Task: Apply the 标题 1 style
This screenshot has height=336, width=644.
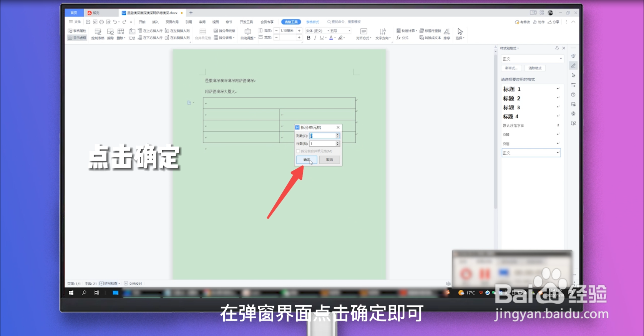Action: click(x=531, y=89)
